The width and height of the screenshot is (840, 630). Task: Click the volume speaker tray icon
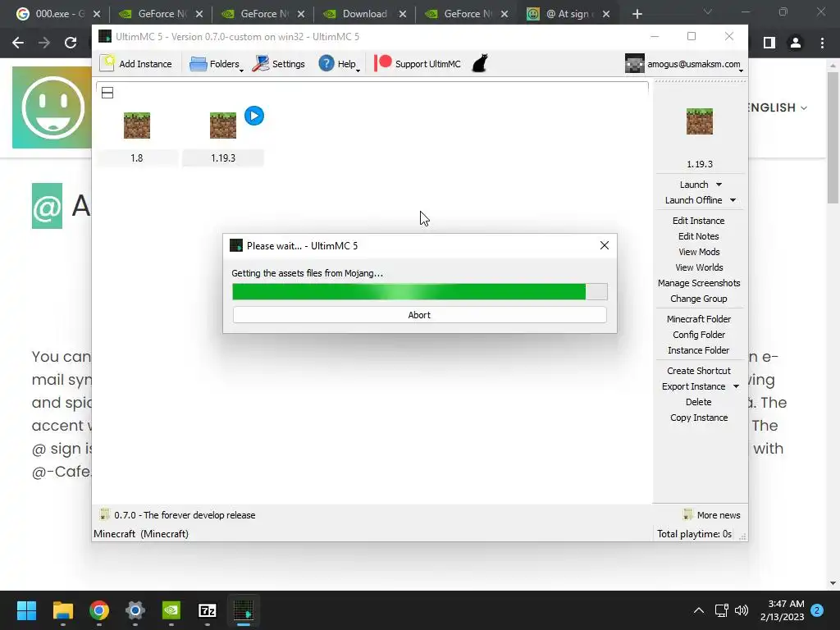(x=742, y=610)
